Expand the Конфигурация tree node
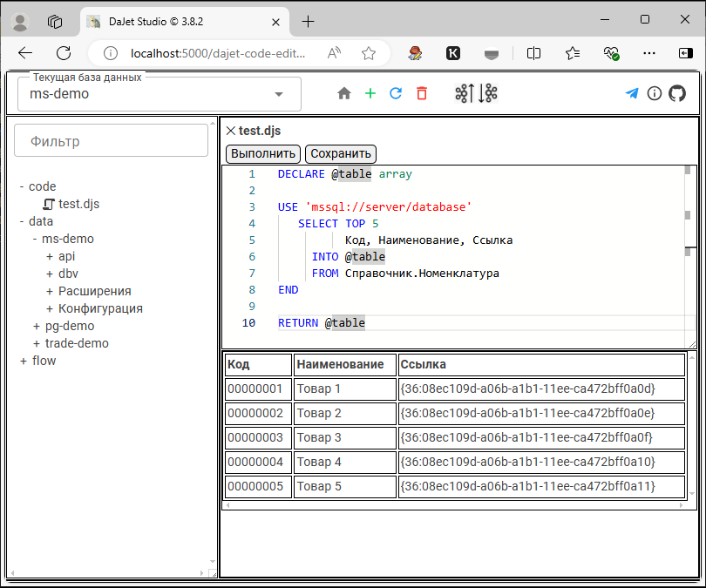 [x=50, y=308]
